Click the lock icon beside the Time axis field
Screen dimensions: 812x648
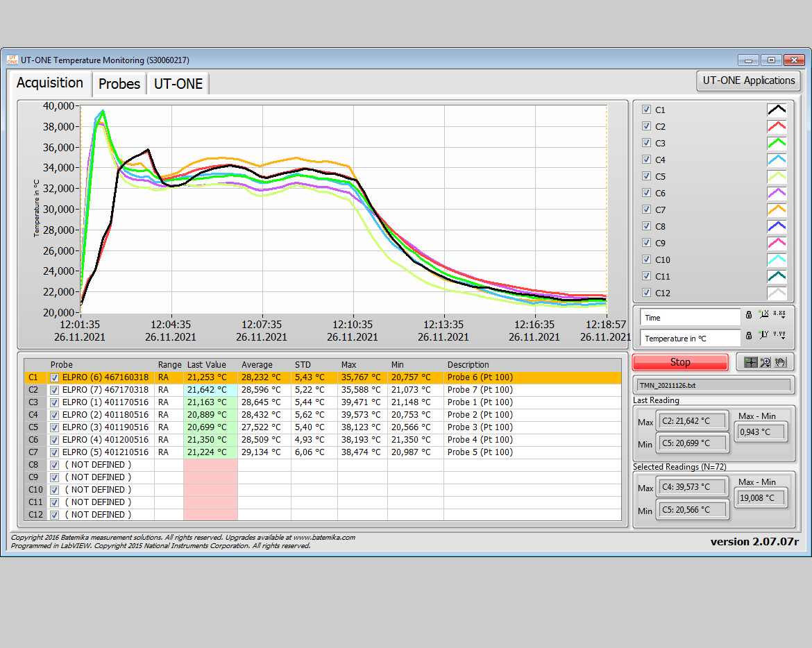coord(749,315)
